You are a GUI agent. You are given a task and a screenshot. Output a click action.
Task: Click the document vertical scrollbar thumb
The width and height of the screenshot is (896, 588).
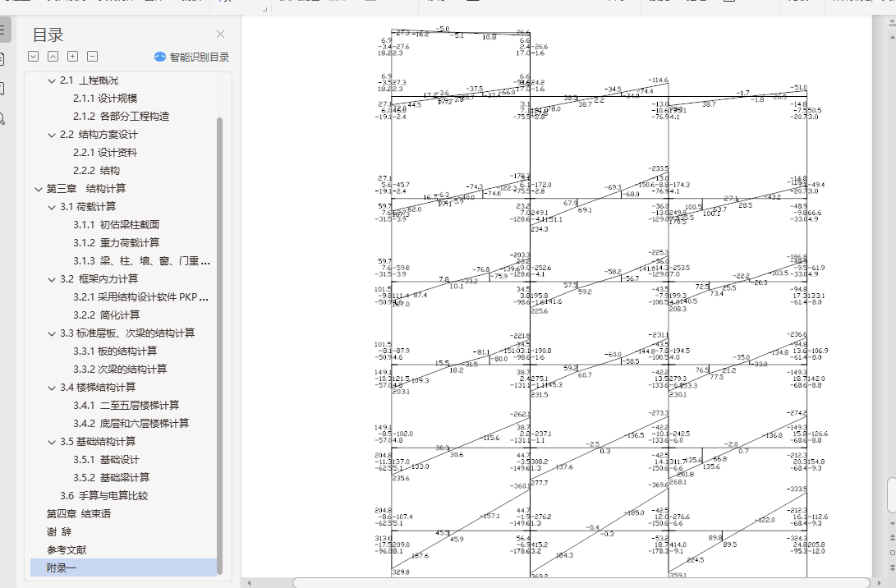(891, 495)
